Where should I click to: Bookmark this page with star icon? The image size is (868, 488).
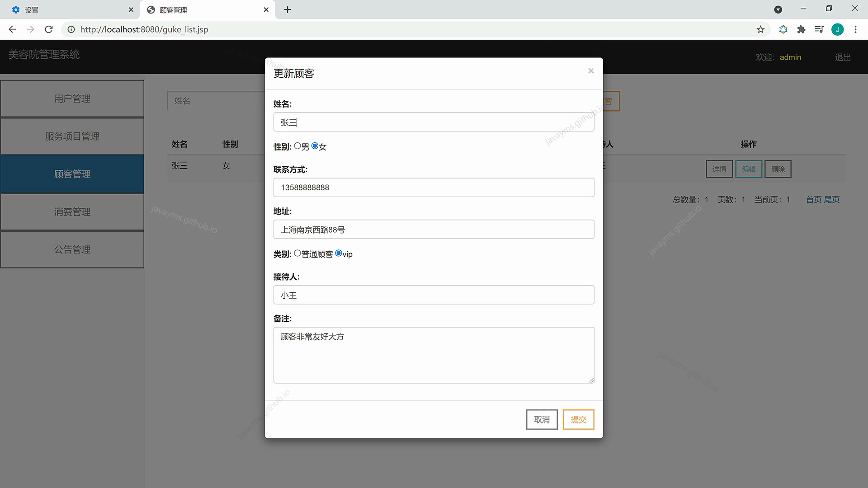[760, 29]
